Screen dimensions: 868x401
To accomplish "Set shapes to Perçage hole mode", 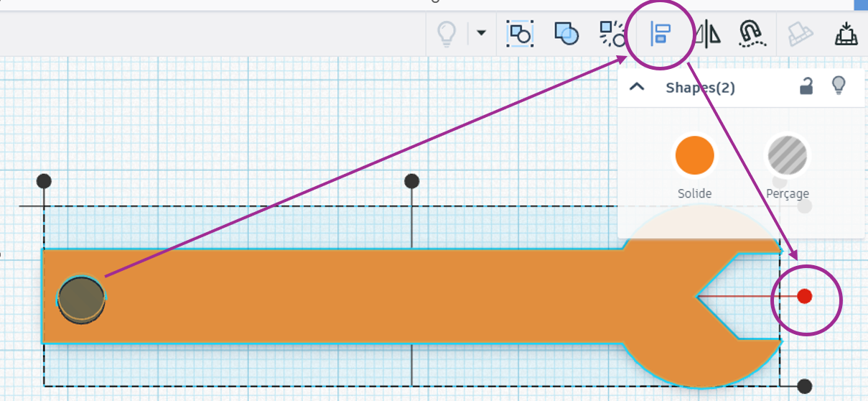I will (x=787, y=155).
